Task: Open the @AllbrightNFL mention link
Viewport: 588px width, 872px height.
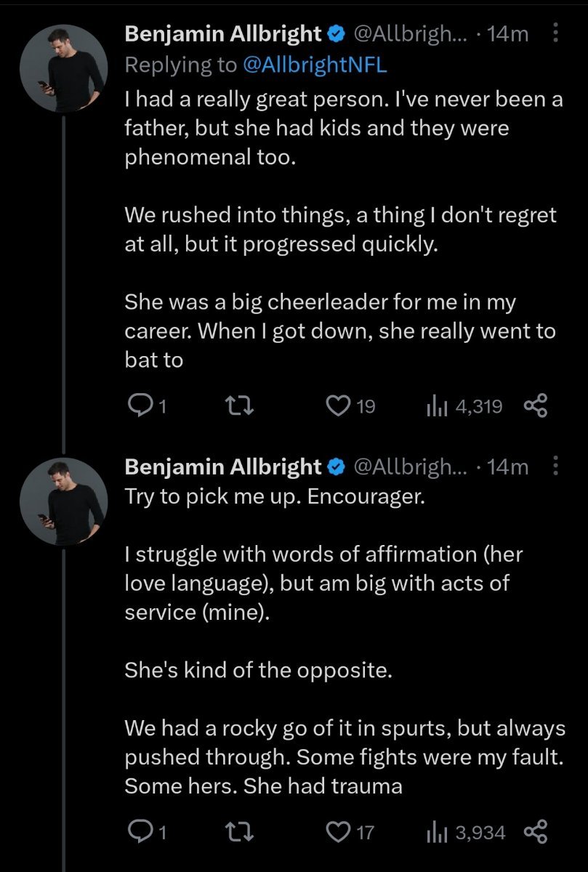Action: coord(314,65)
